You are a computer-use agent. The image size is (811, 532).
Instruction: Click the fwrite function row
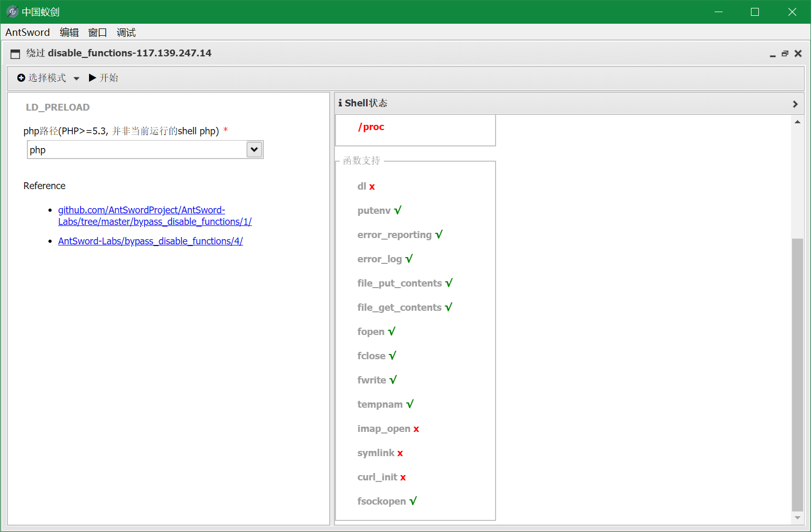tap(377, 380)
